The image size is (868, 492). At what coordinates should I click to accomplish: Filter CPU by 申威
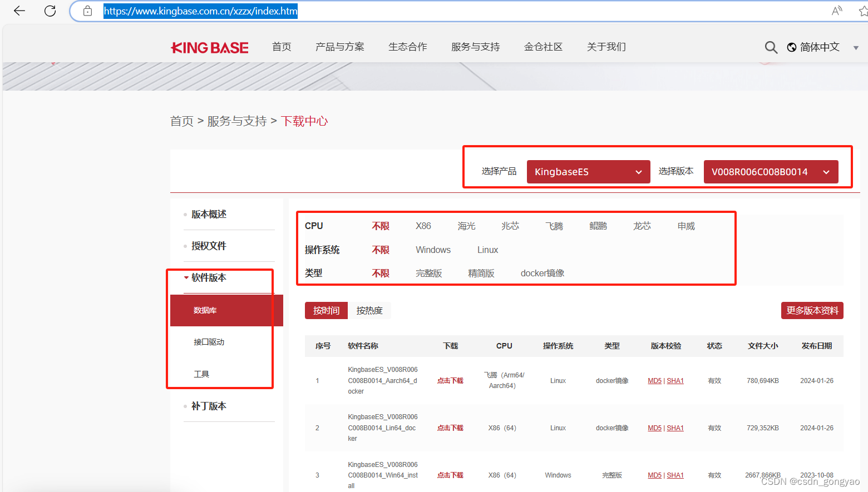coord(687,226)
